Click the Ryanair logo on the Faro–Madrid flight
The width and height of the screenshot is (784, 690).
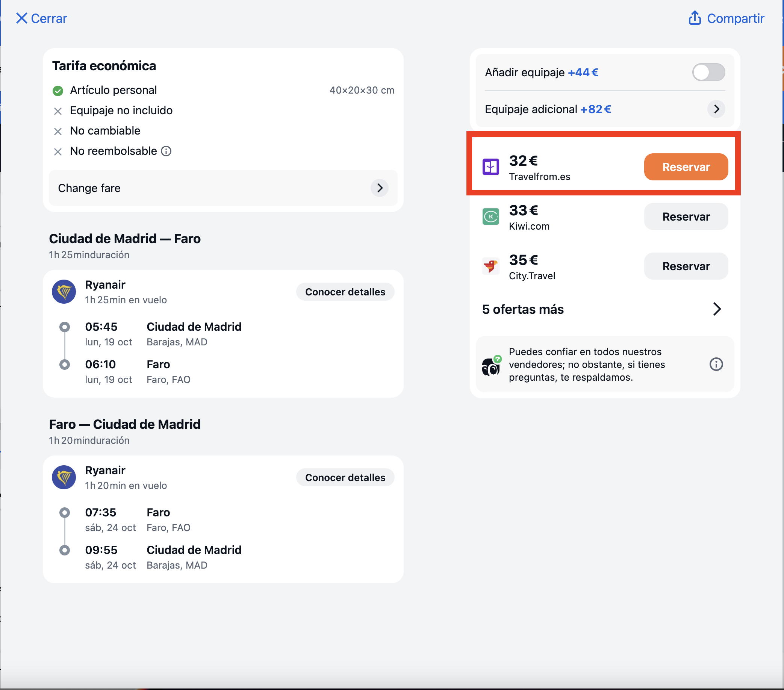click(x=64, y=477)
